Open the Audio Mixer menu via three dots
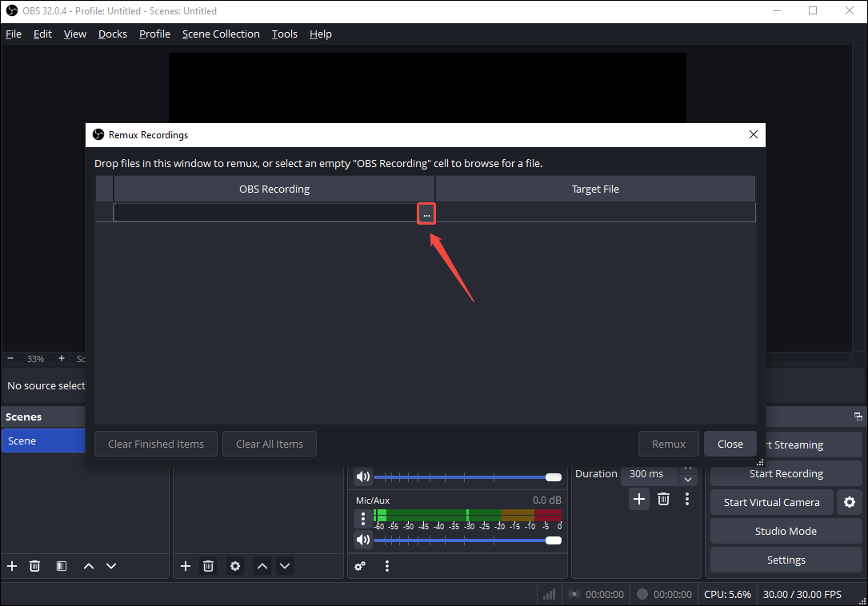This screenshot has height=606, width=868. coord(387,566)
